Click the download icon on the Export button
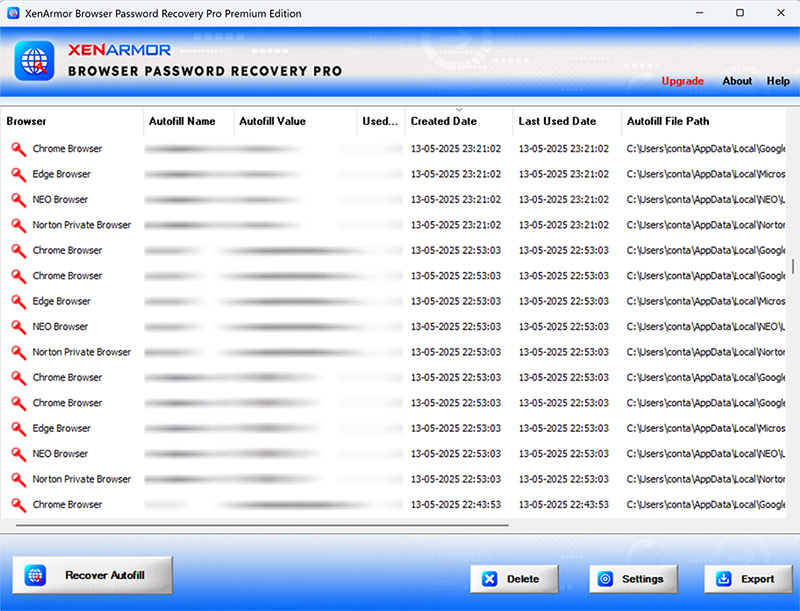The image size is (800, 611). point(723,579)
